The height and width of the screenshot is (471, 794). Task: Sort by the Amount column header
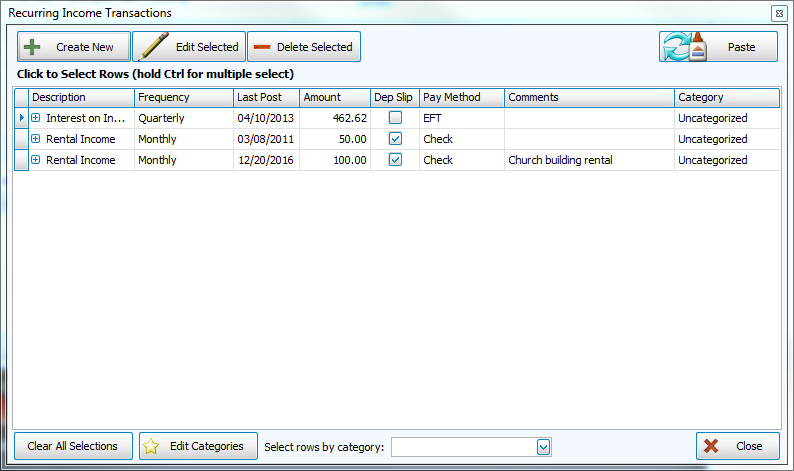click(334, 97)
